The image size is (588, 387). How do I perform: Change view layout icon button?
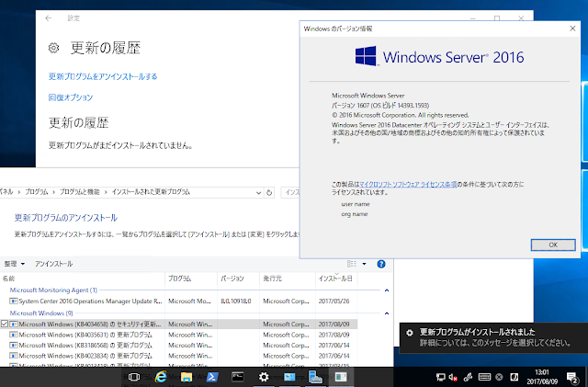(x=352, y=264)
